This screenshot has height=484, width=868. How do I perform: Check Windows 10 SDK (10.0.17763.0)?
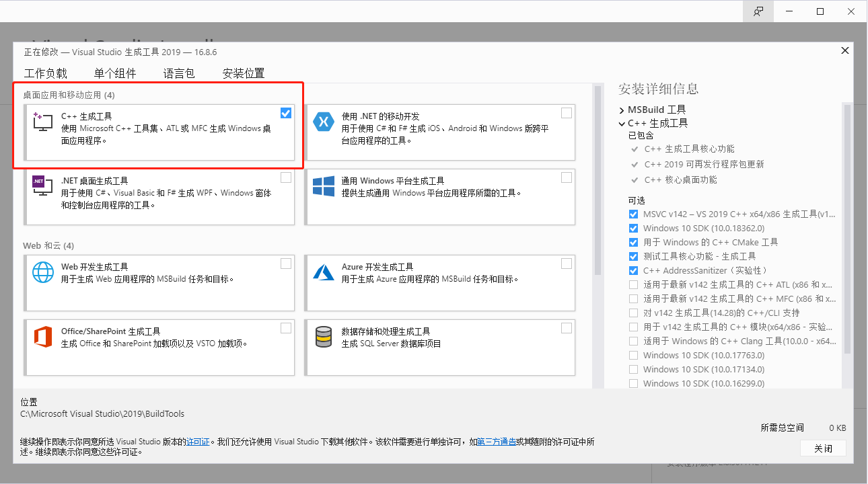tap(633, 355)
